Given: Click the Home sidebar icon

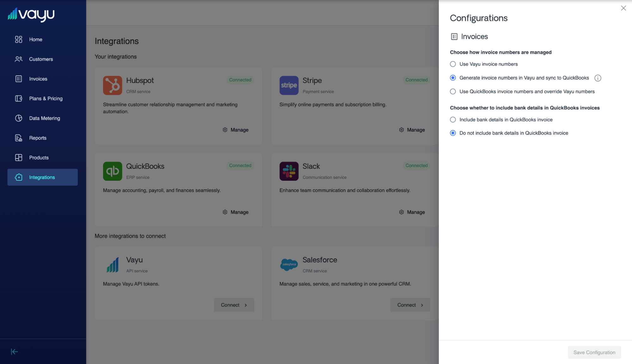Looking at the screenshot, I should (x=19, y=39).
